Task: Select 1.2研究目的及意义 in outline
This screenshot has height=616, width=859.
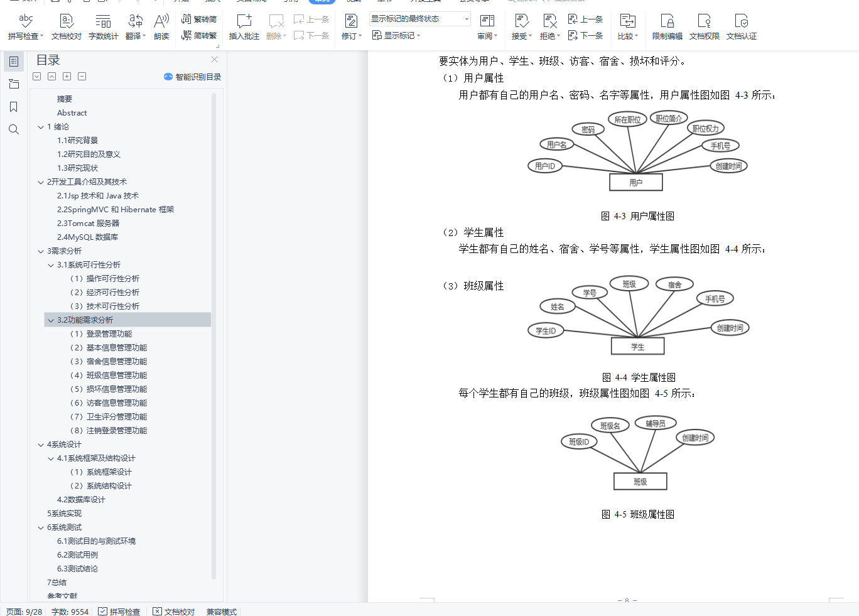Action: (89, 154)
